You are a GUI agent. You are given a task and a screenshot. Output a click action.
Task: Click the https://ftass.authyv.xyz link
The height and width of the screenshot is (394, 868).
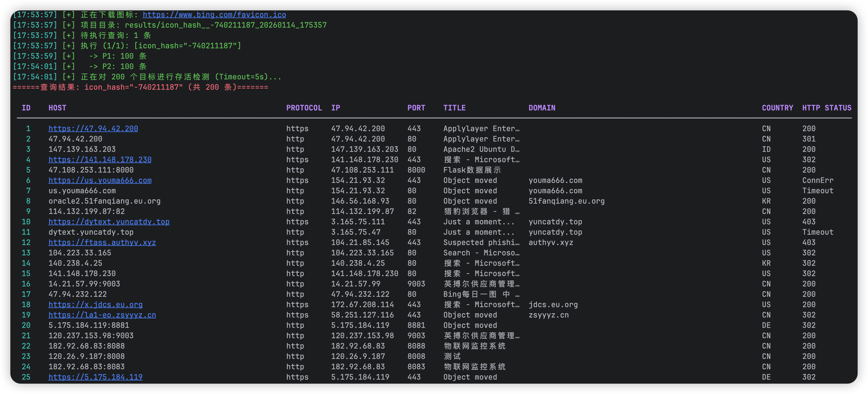(102, 242)
